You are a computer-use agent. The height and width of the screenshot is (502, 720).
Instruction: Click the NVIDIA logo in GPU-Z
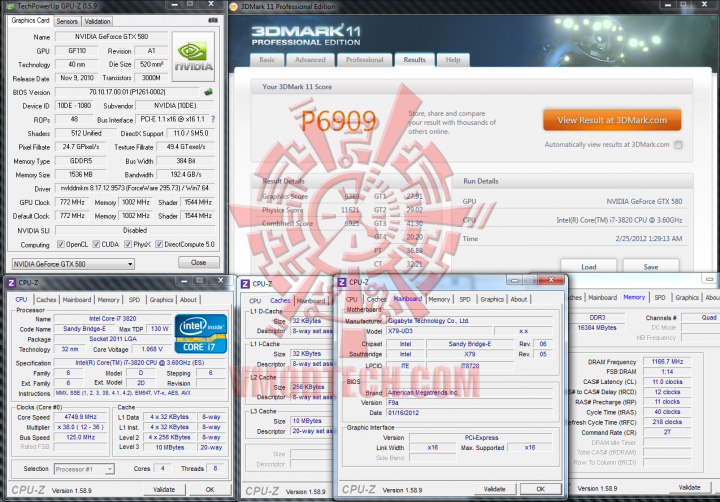[x=193, y=56]
